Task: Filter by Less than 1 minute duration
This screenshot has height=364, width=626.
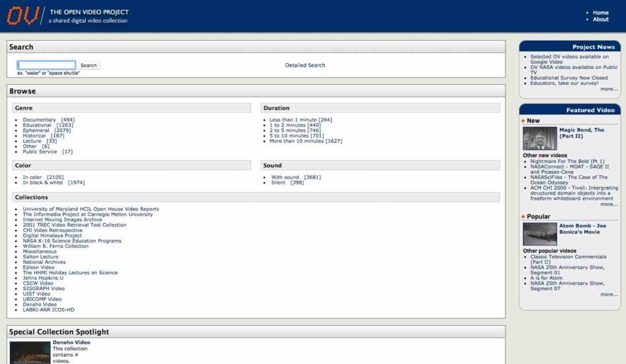Action: 293,120
